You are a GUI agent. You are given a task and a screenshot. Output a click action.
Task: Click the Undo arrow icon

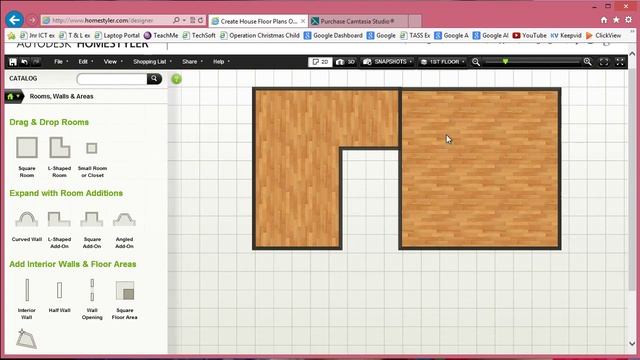[x=24, y=62]
